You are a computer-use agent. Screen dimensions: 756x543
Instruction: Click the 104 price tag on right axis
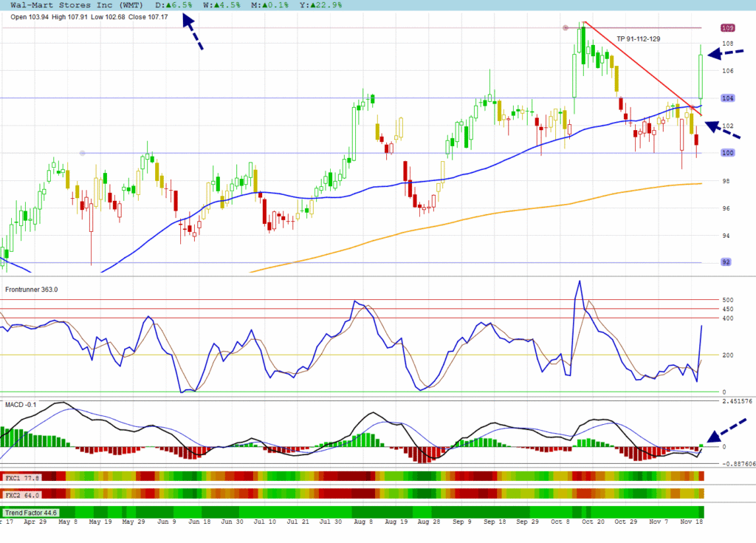[x=726, y=98]
